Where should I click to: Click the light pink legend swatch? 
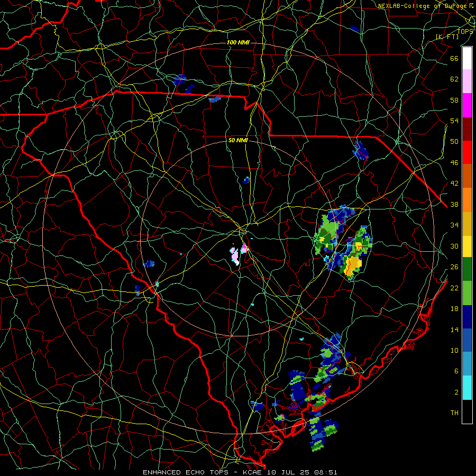click(467, 81)
